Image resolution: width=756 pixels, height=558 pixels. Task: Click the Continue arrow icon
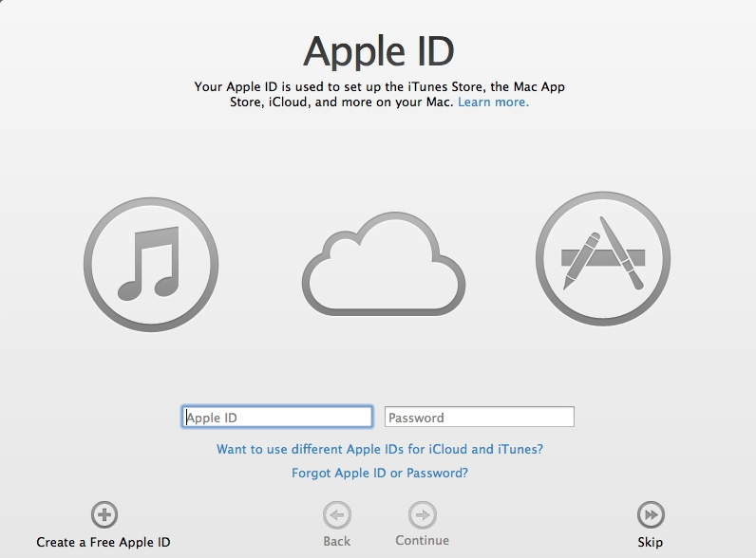(423, 515)
